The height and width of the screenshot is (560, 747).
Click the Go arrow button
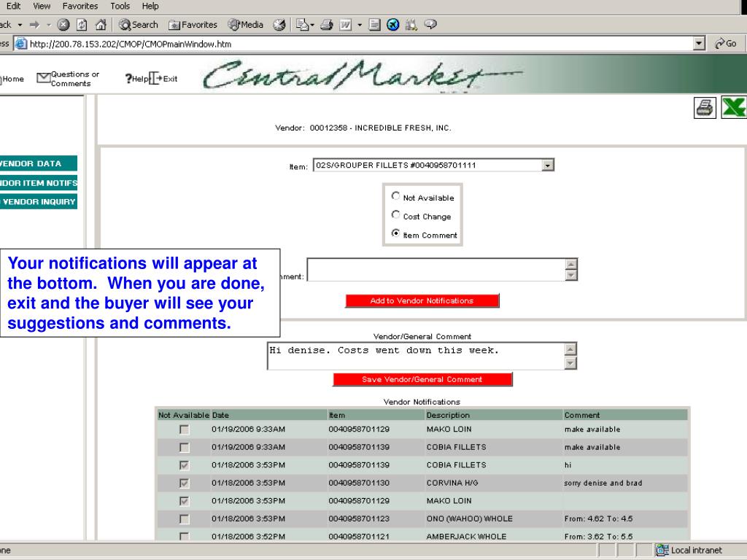pos(726,44)
